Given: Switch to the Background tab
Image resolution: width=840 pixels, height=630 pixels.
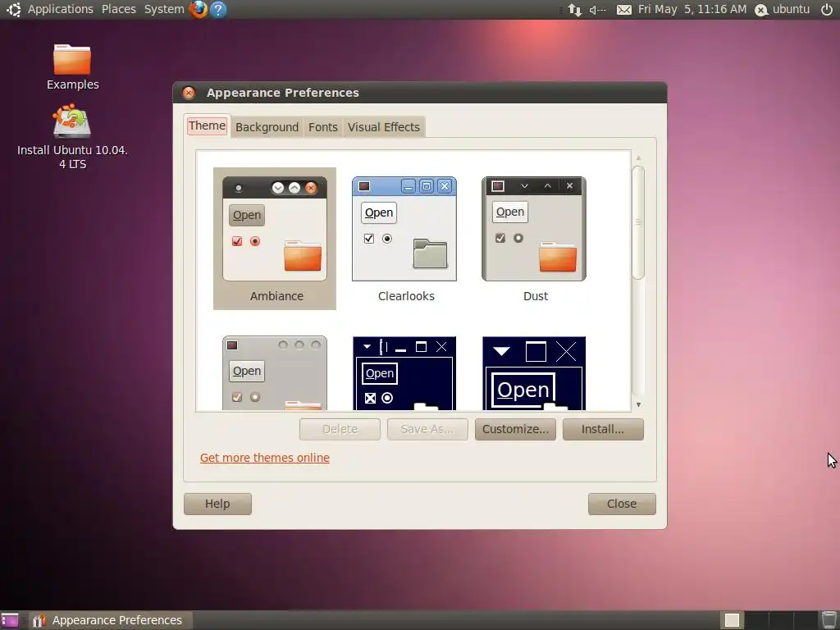Looking at the screenshot, I should coord(267,127).
